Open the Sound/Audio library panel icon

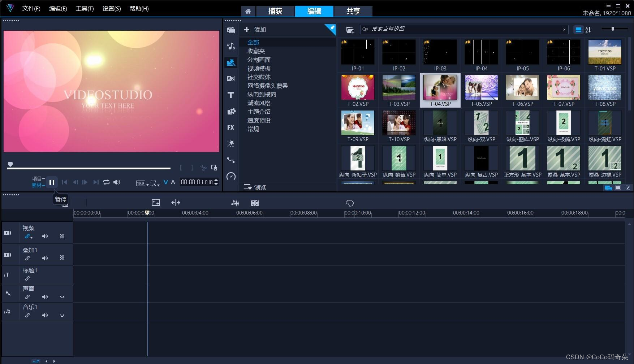click(231, 46)
